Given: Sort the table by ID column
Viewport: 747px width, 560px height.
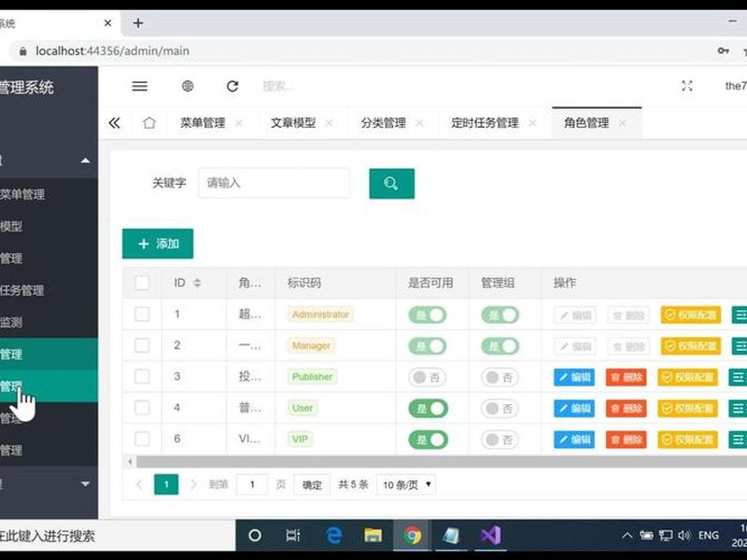Looking at the screenshot, I should coord(197,283).
